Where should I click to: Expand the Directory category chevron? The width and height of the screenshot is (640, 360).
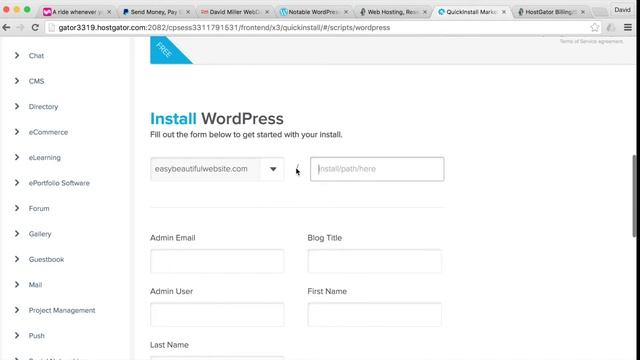point(17,106)
